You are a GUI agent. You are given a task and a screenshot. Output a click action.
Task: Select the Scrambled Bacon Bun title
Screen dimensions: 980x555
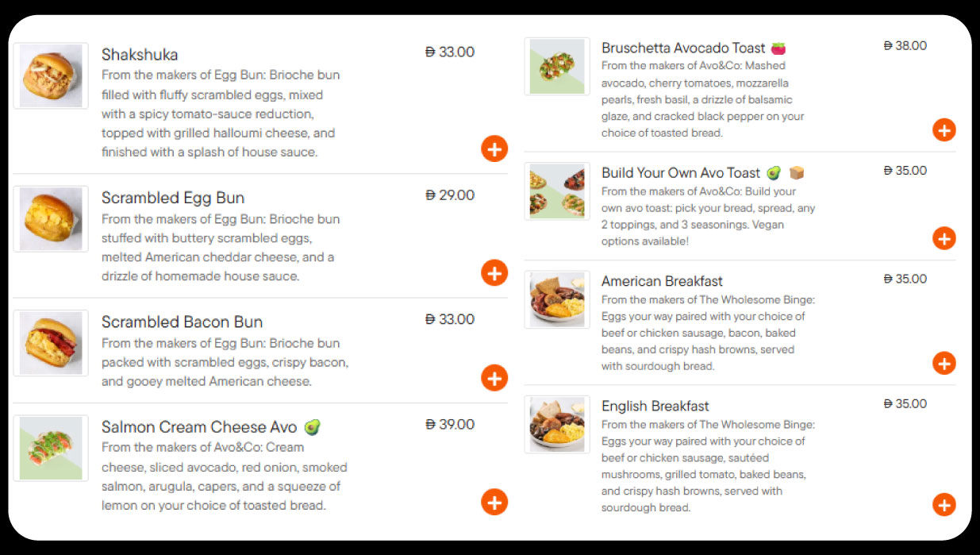tap(182, 322)
